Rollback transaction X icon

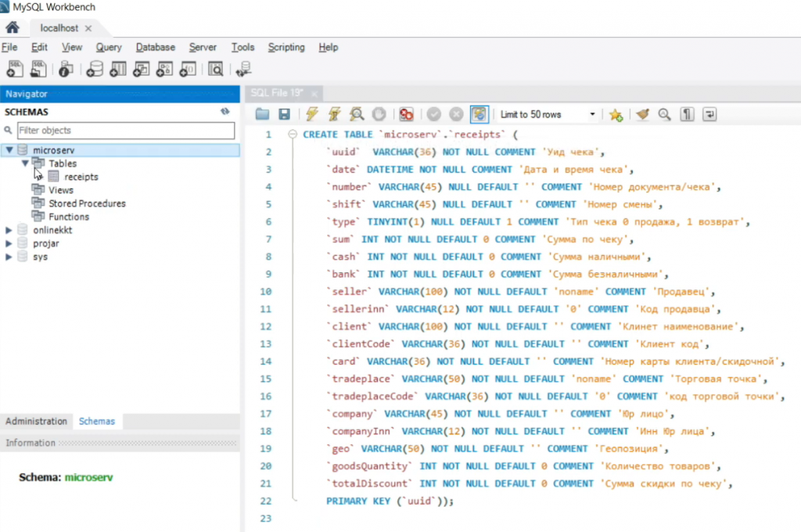[456, 114]
